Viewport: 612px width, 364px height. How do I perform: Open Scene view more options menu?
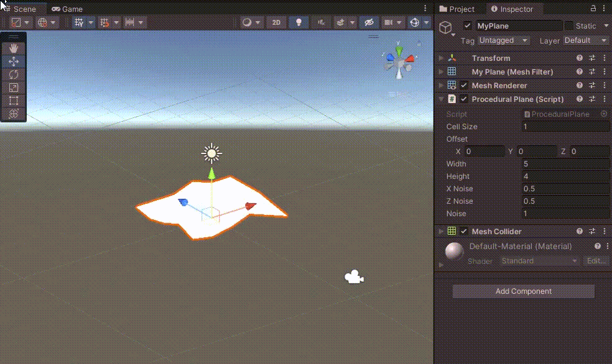pyautogui.click(x=425, y=8)
